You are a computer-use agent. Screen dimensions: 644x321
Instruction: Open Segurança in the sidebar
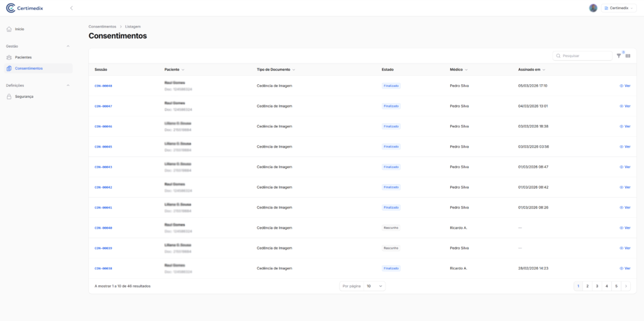tap(24, 96)
